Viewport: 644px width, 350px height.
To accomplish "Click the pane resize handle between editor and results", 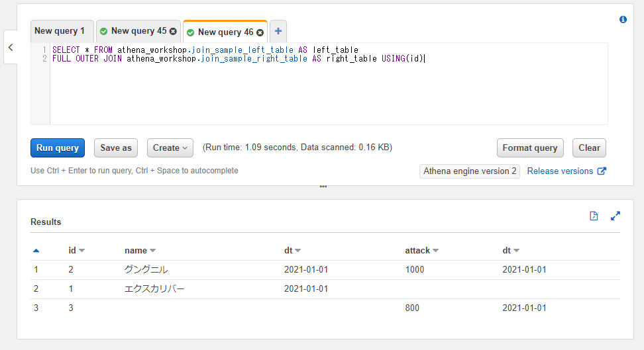I will coord(323,187).
